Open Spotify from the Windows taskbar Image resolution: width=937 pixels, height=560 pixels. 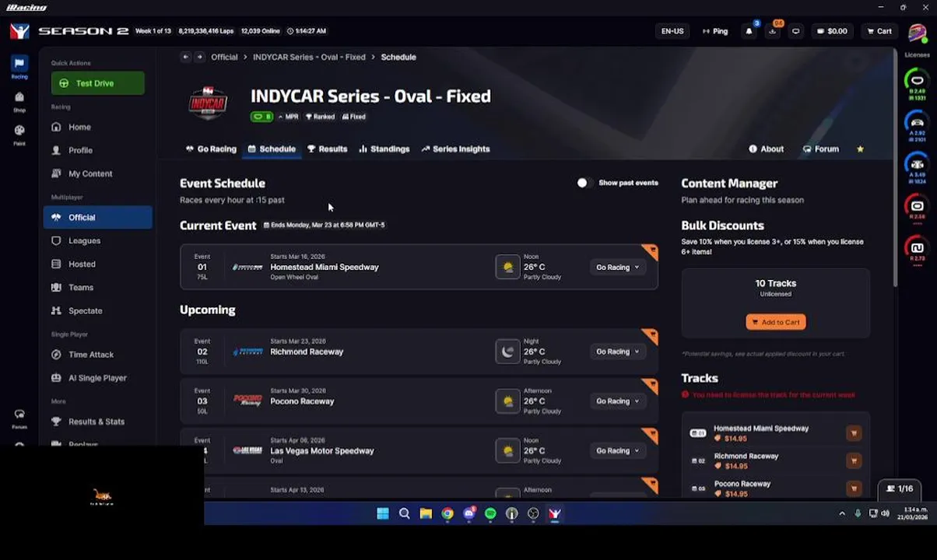pos(490,513)
